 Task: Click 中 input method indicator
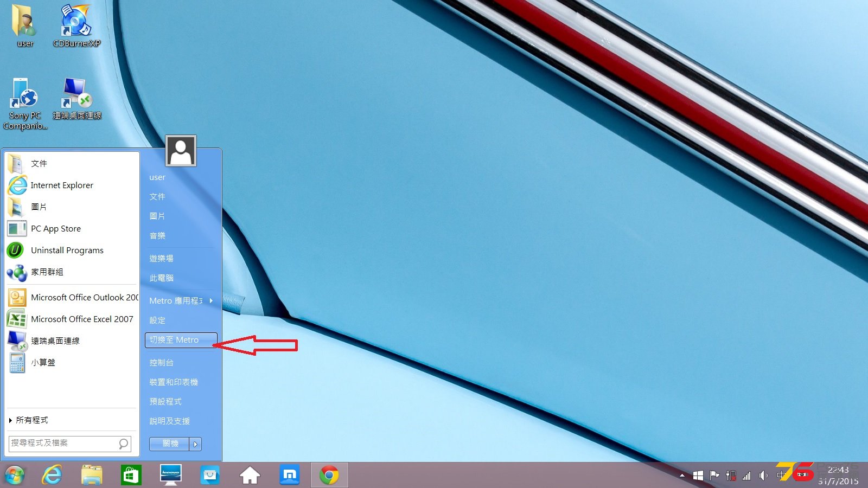point(781,475)
